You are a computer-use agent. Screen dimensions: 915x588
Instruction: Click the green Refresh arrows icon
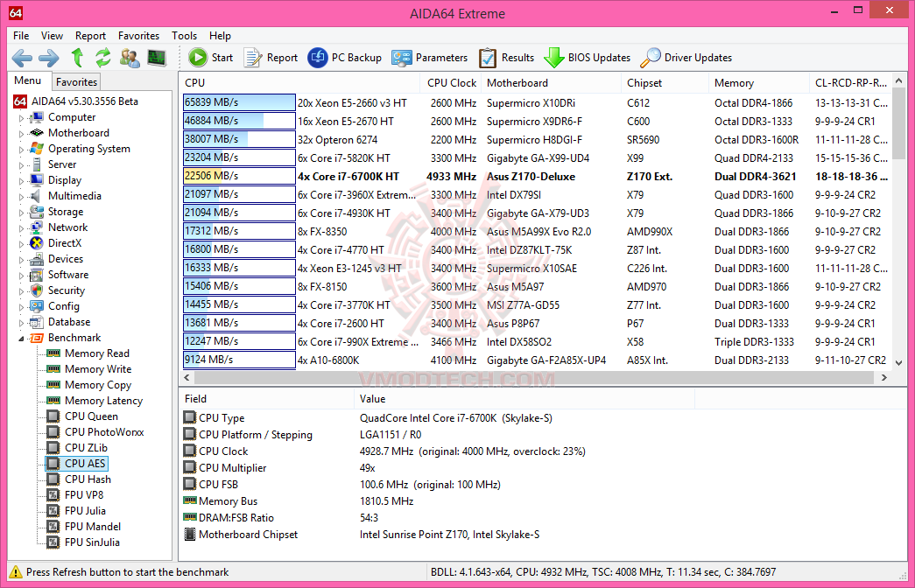[103, 58]
